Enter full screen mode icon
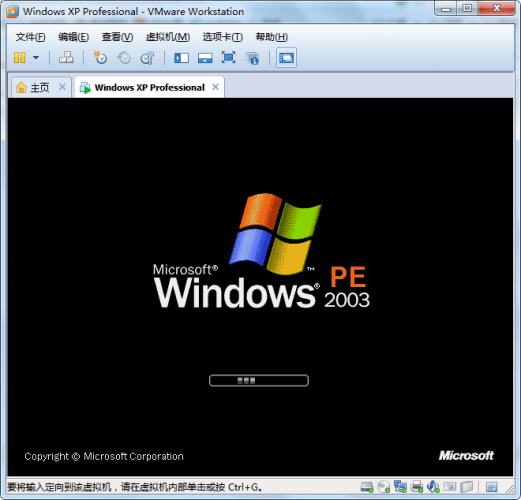Screen dimensions: 521x500 coord(229,58)
